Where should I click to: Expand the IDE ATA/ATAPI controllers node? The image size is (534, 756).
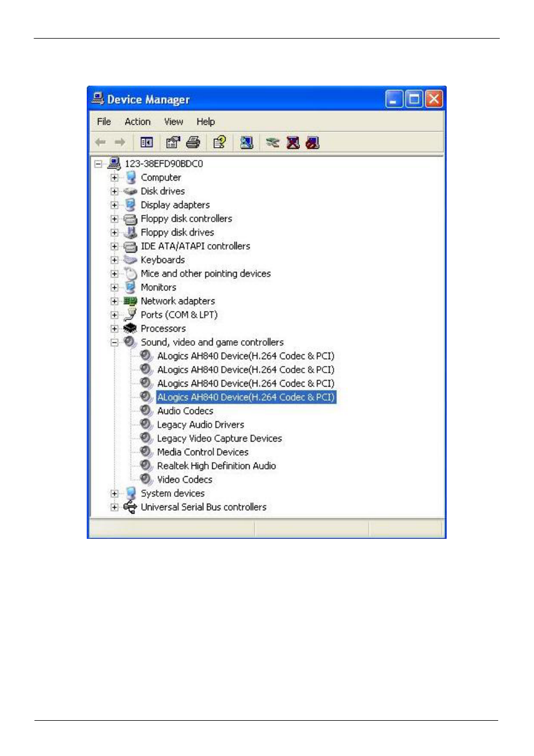[x=115, y=246]
